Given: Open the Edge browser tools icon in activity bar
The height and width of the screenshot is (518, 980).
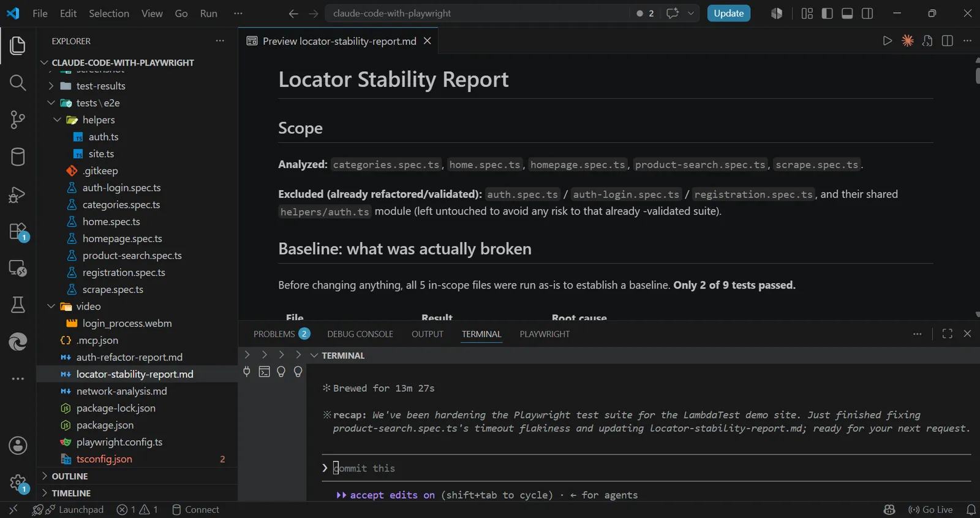Looking at the screenshot, I should 18,341.
